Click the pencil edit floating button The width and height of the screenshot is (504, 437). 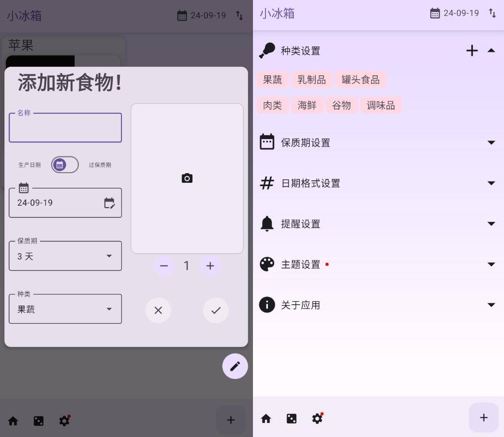click(235, 366)
